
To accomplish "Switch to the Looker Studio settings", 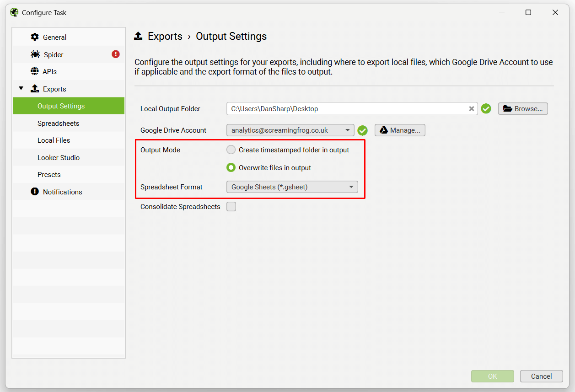I will (59, 157).
